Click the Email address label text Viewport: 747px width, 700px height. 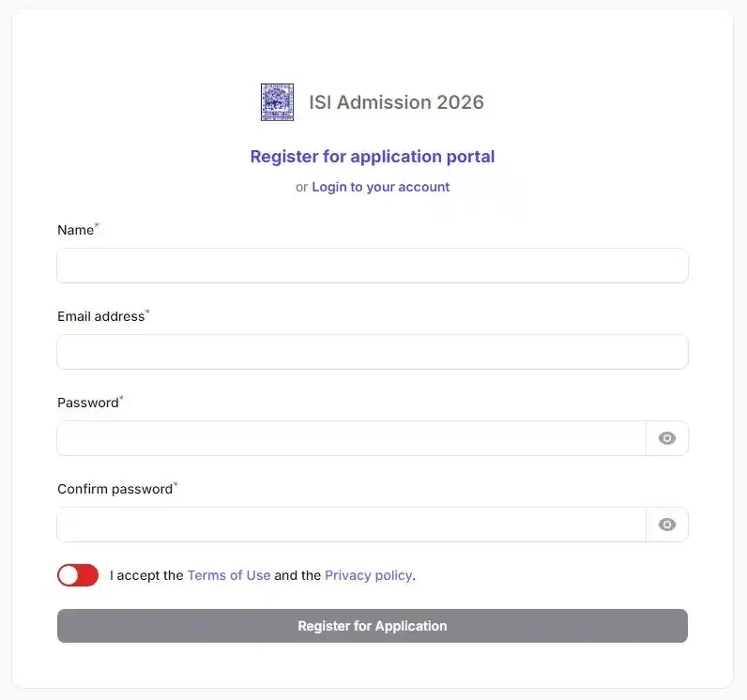pos(101,316)
